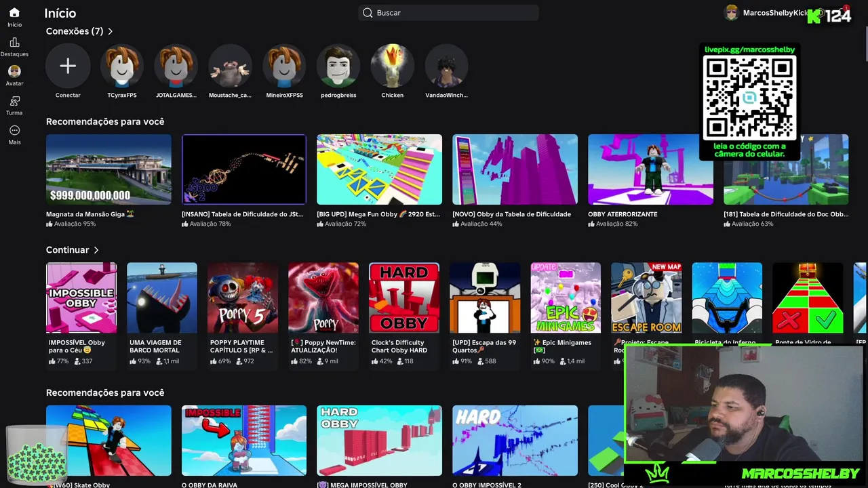Screen dimensions: 868x488
Task: Open MineiroXFPSS friend avatar
Action: pyautogui.click(x=284, y=66)
